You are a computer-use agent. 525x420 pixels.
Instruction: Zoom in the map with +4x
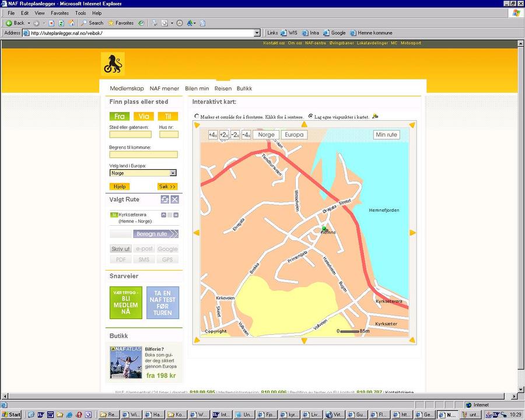coord(213,135)
